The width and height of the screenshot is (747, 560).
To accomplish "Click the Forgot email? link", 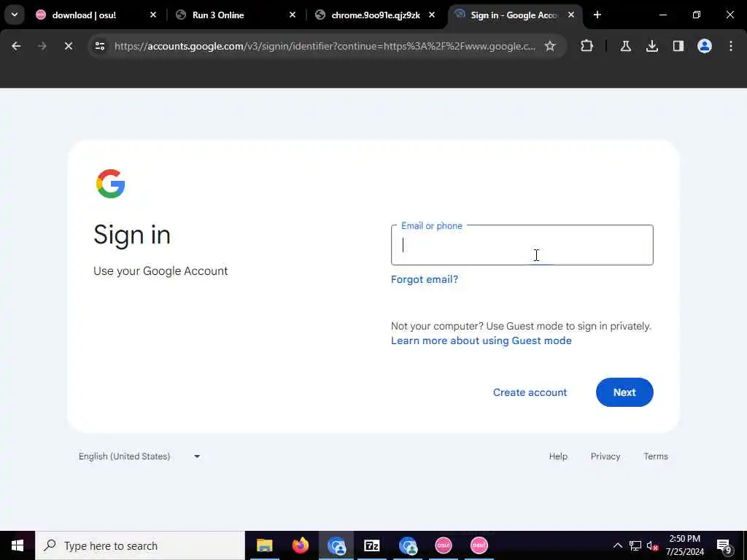I will pyautogui.click(x=425, y=279).
